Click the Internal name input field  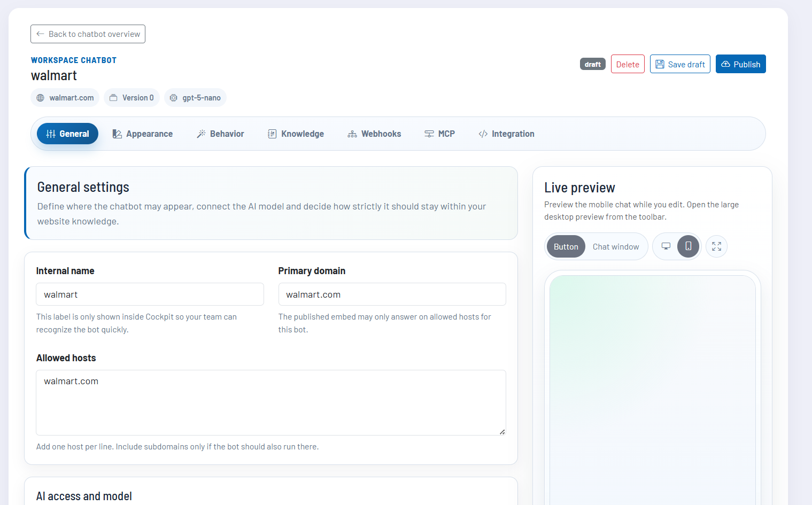pyautogui.click(x=150, y=294)
